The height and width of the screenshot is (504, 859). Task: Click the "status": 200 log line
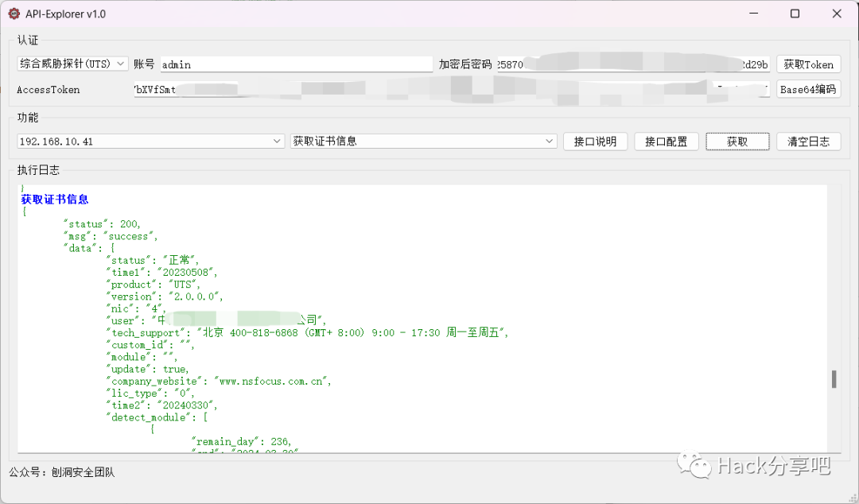tap(102, 224)
